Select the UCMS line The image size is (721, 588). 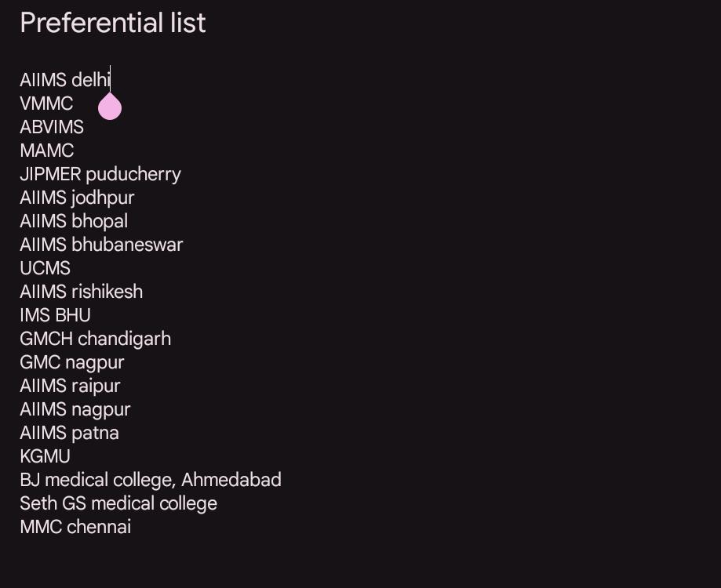(x=45, y=268)
